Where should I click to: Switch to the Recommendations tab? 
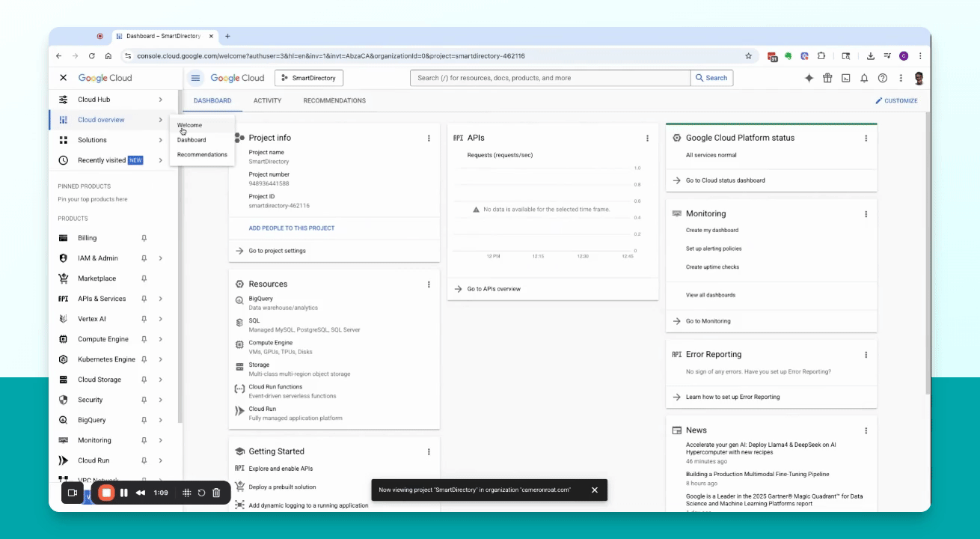coord(334,101)
